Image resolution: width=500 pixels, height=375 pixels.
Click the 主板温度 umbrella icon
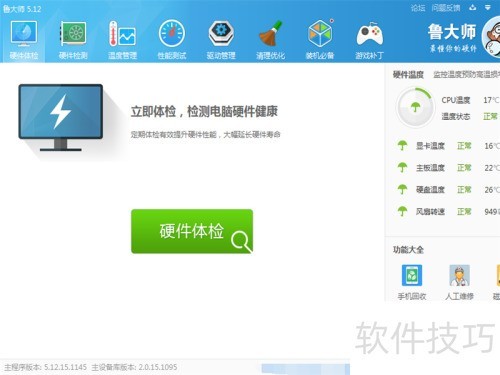[402, 168]
